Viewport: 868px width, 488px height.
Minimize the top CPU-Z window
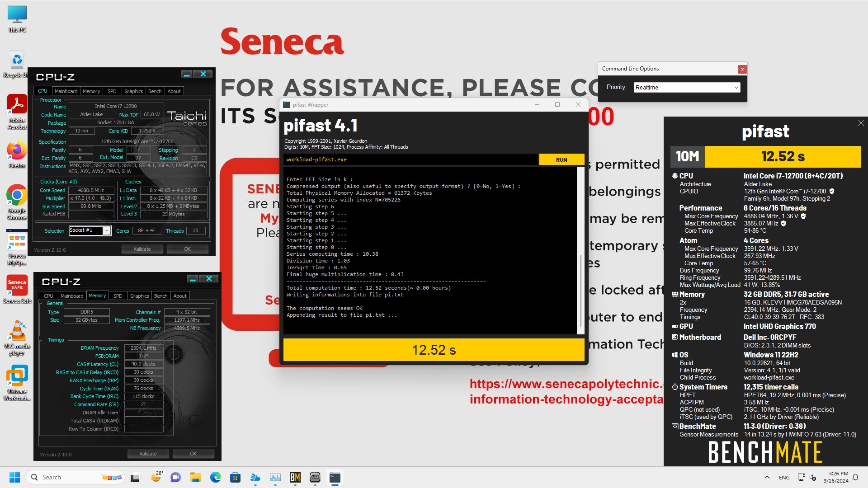[x=187, y=74]
